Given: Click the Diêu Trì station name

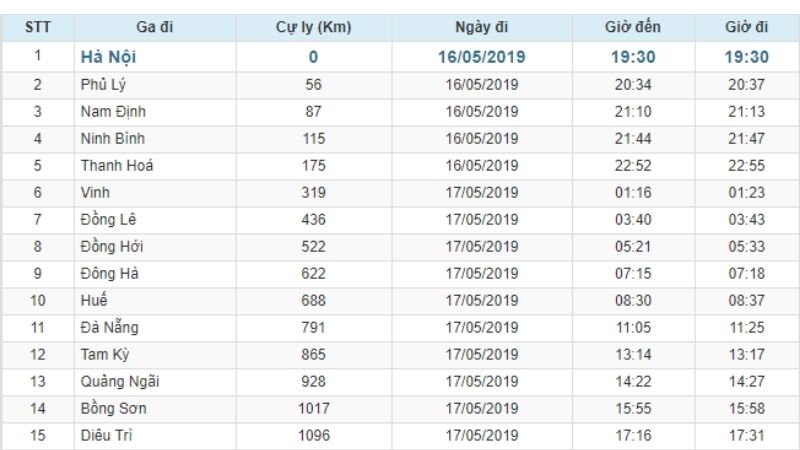Looking at the screenshot, I should click(x=106, y=435).
